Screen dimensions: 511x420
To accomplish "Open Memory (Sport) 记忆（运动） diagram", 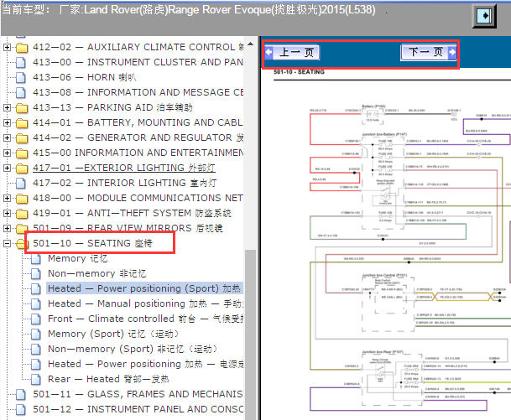I will tap(113, 334).
